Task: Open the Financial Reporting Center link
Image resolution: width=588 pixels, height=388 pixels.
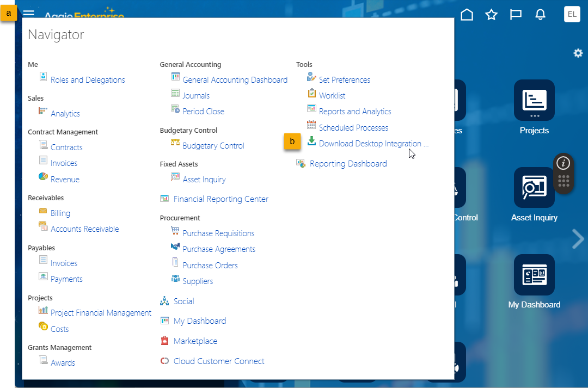Action: (220, 199)
